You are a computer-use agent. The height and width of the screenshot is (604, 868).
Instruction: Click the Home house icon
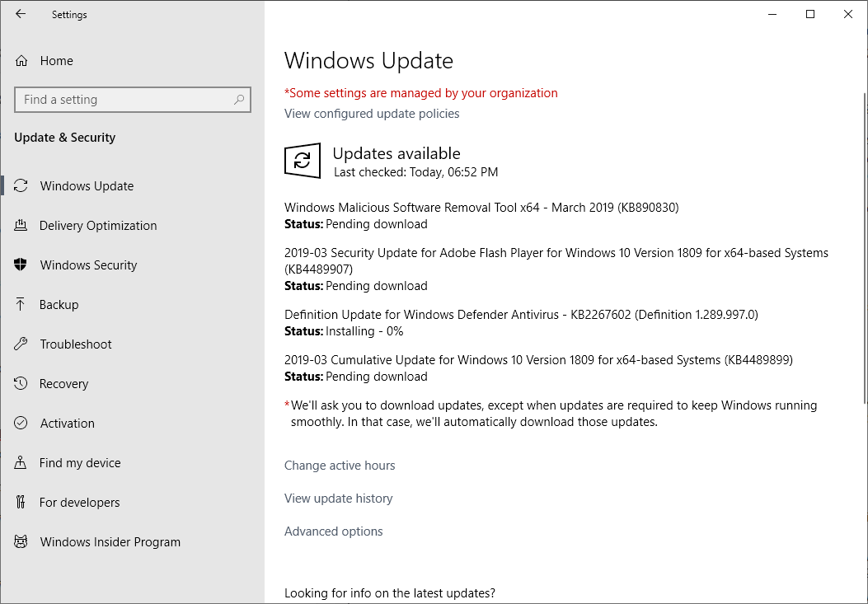point(21,61)
